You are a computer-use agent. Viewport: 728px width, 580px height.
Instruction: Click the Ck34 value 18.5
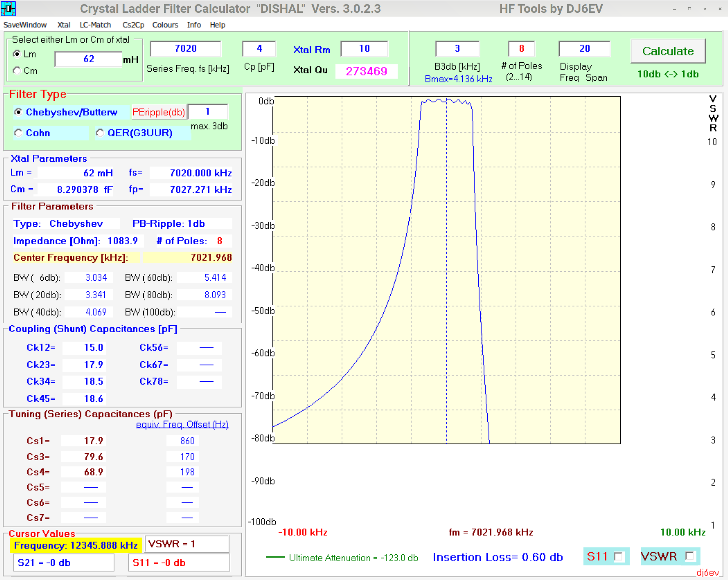[84, 381]
